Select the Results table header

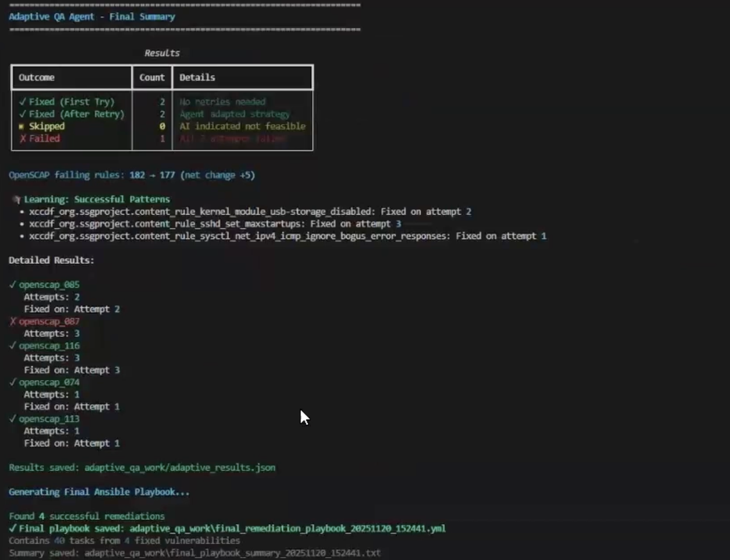pyautogui.click(x=163, y=52)
